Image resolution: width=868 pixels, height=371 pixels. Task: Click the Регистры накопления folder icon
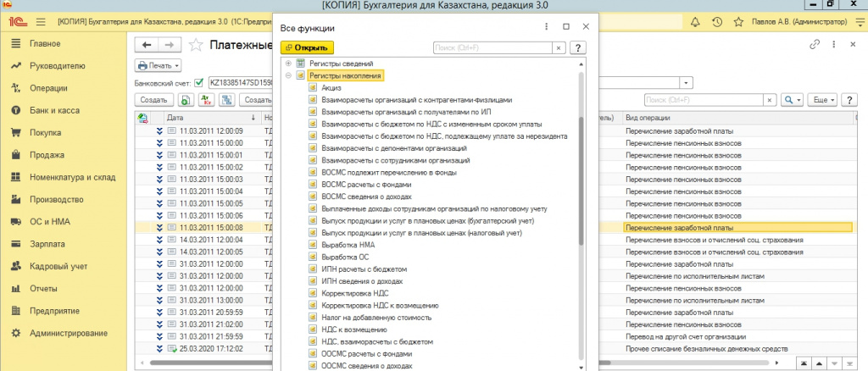point(301,75)
